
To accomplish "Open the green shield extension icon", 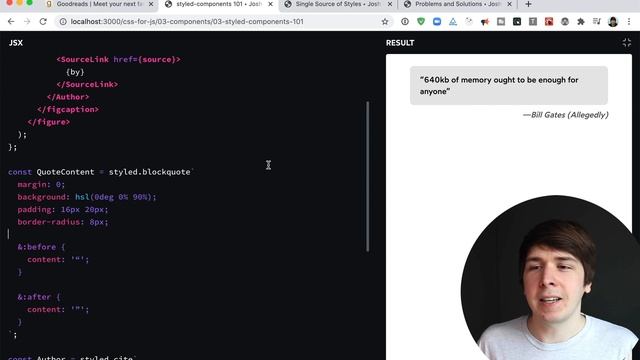I will [x=421, y=22].
